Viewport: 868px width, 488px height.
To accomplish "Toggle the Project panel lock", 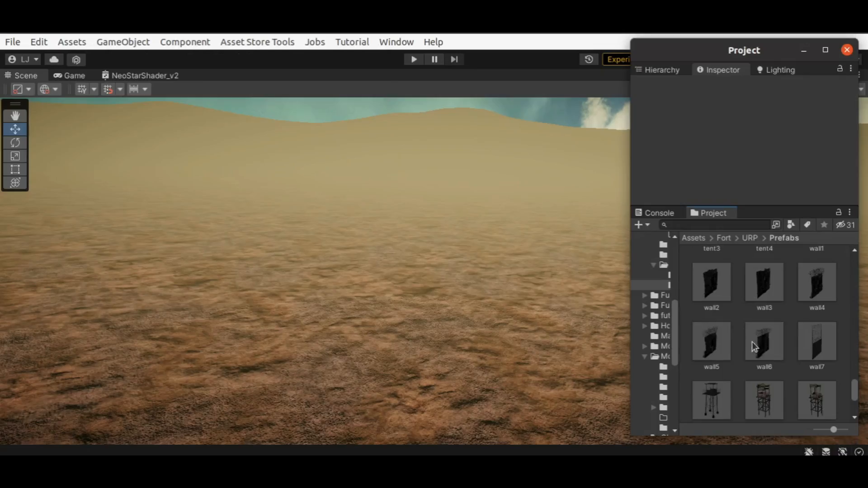I will pos(838,212).
